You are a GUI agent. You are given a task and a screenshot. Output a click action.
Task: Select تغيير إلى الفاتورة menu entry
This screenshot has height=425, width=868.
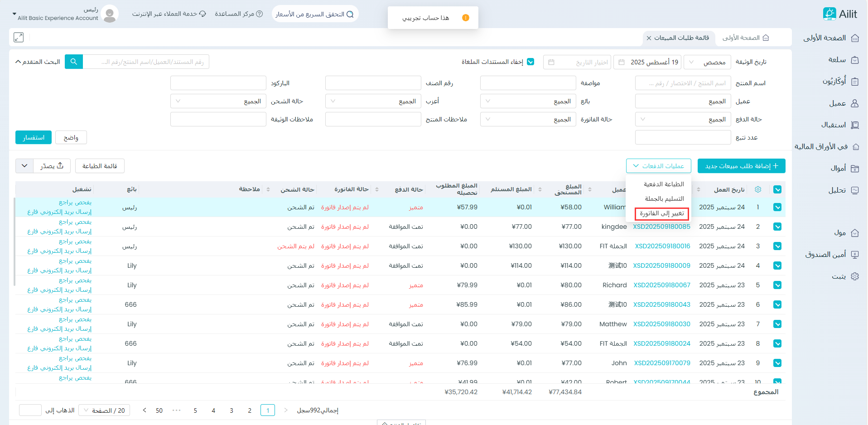[x=661, y=213]
